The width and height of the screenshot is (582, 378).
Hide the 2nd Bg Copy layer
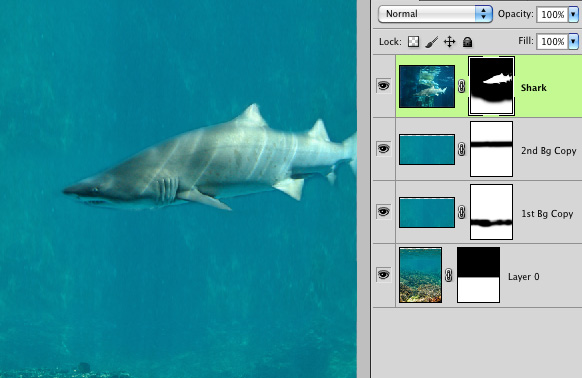point(383,149)
